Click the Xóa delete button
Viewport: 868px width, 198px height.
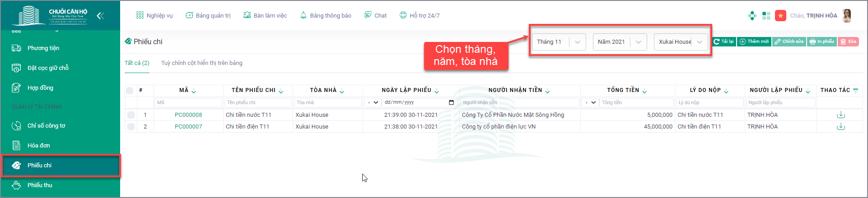848,42
